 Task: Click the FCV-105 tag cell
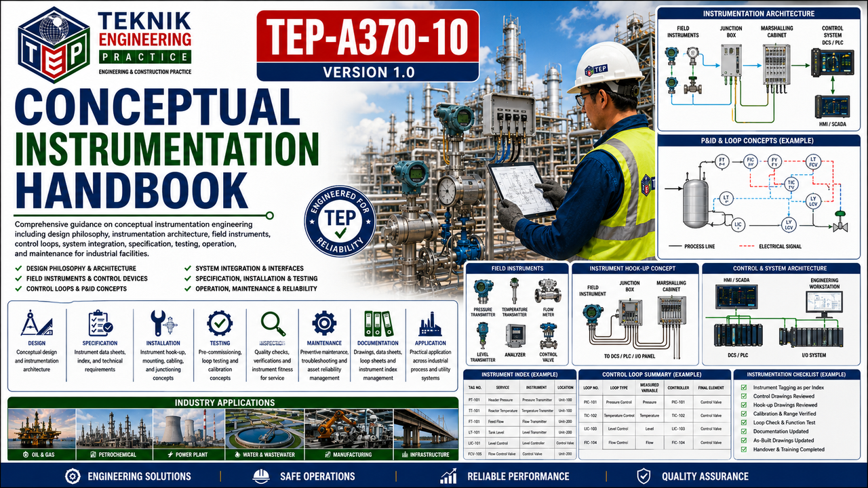[x=476, y=453]
